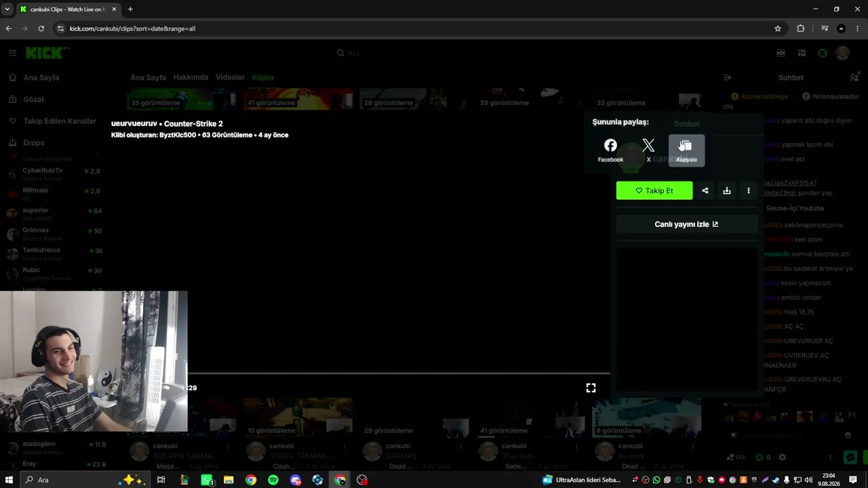
Task: Open the Kick sidebar hamburger menu
Action: point(12,53)
